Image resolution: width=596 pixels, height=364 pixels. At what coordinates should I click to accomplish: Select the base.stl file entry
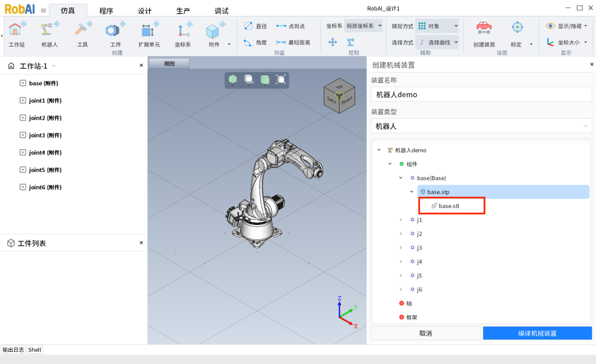449,206
